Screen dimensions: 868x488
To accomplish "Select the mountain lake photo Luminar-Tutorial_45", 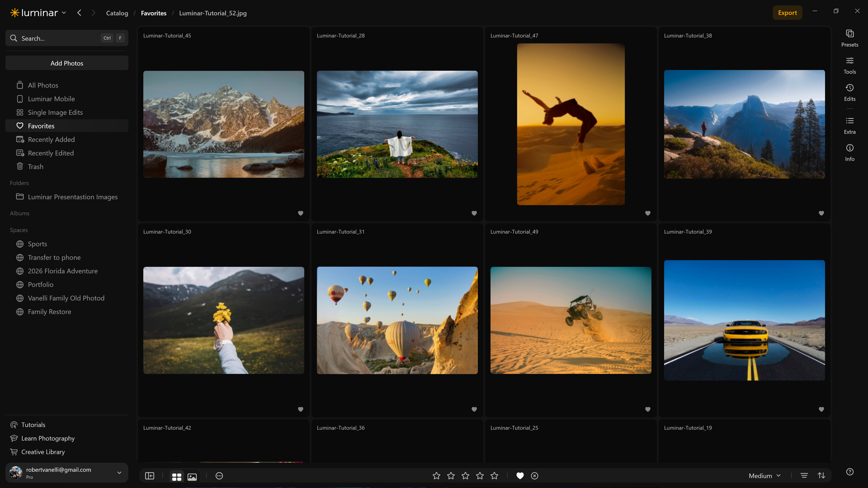I will pos(223,124).
